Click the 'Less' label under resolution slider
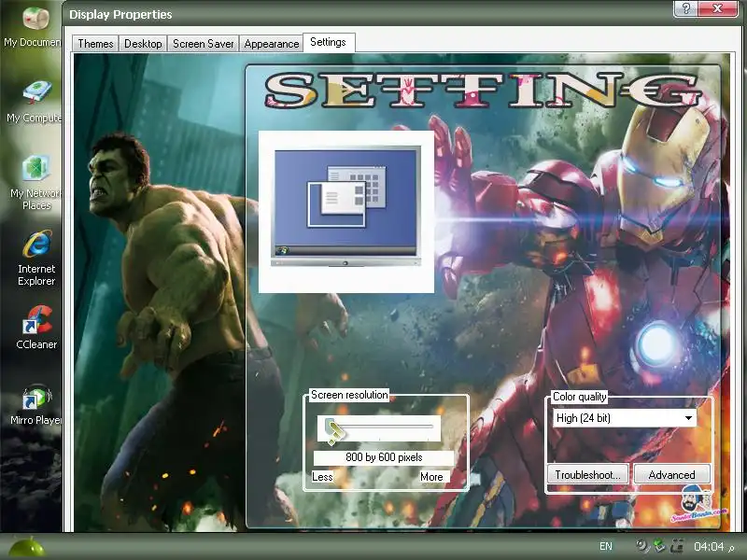 click(322, 477)
